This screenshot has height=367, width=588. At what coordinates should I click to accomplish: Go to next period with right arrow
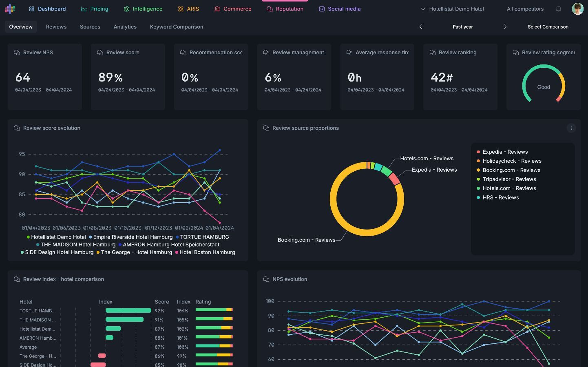[x=505, y=27]
